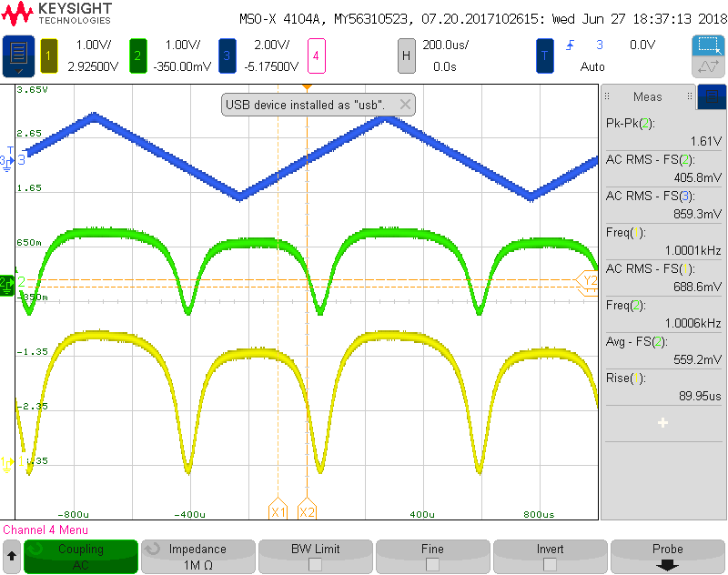
Task: Select channel 1 yellow button
Action: [49, 56]
